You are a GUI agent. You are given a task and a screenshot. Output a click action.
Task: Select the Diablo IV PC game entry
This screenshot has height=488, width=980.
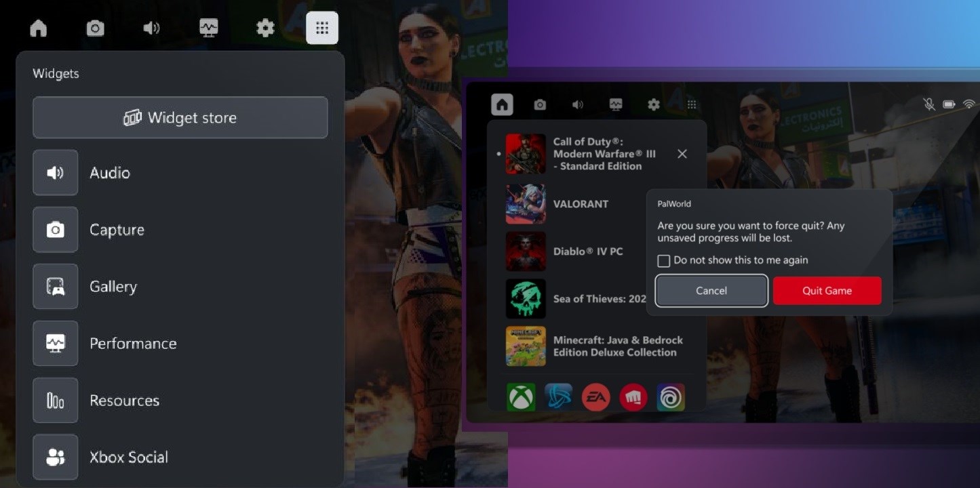pyautogui.click(x=597, y=251)
